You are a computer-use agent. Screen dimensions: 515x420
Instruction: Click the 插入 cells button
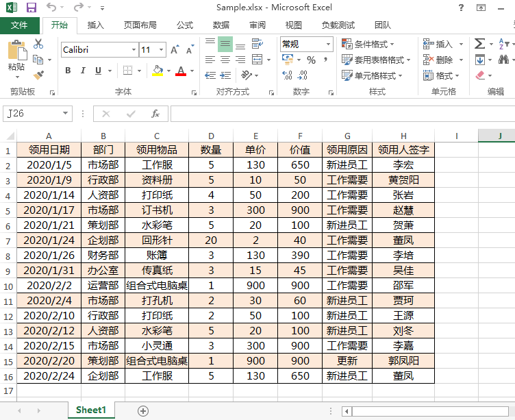coord(438,44)
